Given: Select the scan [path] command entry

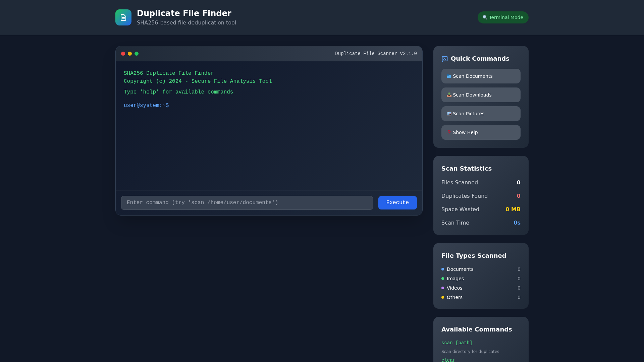Looking at the screenshot, I should pos(457,343).
